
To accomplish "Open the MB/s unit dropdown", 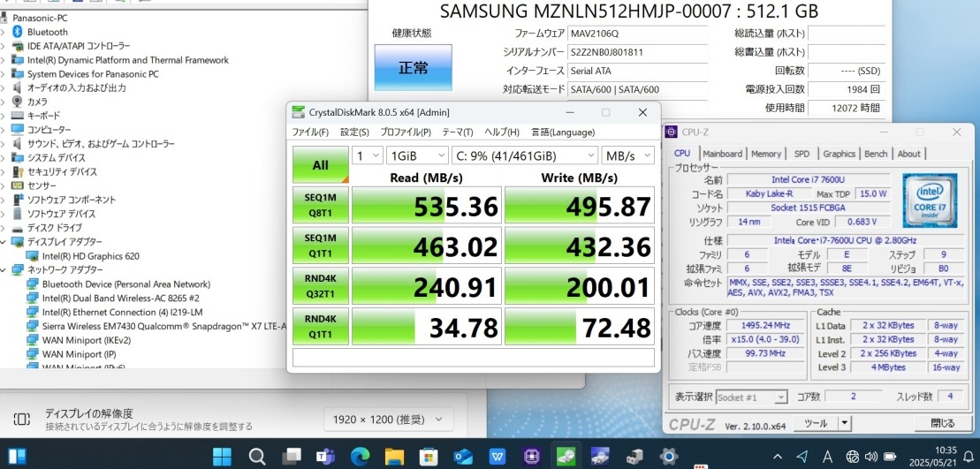I will 627,155.
